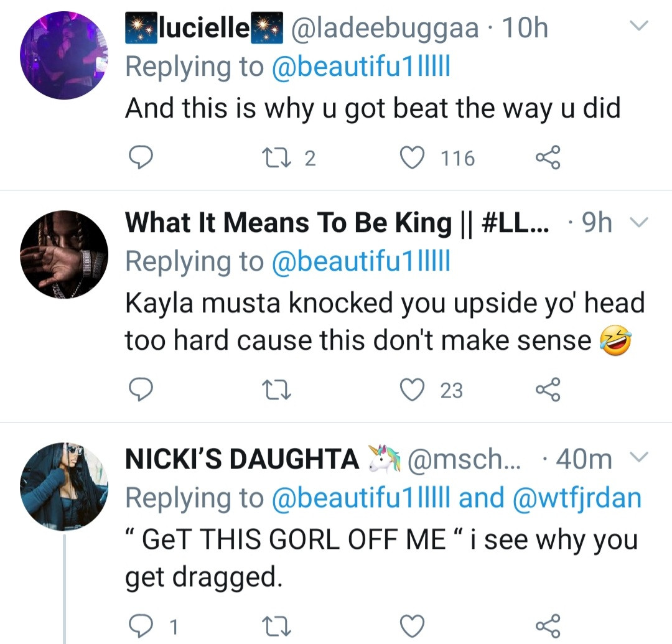This screenshot has width=672, height=644.
Task: Share the Kayla musta knocked tweet
Action: point(548,390)
